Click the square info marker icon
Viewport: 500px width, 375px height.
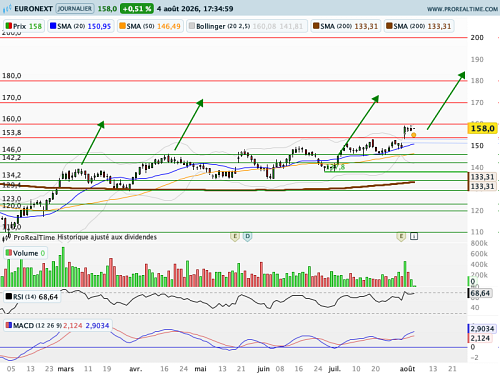click(414, 236)
